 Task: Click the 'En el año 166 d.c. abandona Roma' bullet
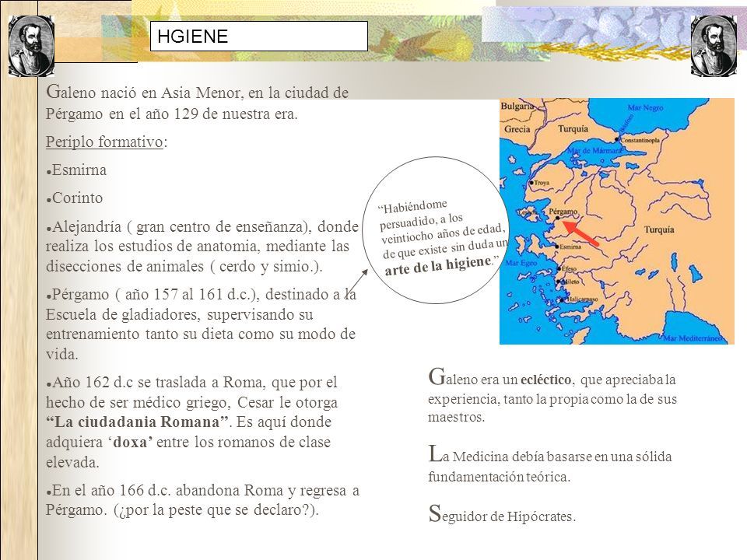click(x=202, y=500)
